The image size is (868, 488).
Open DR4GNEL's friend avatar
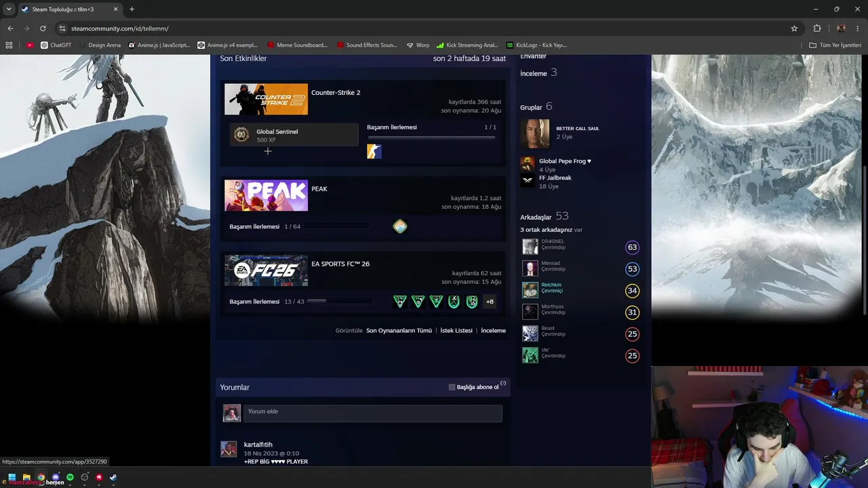tap(530, 247)
